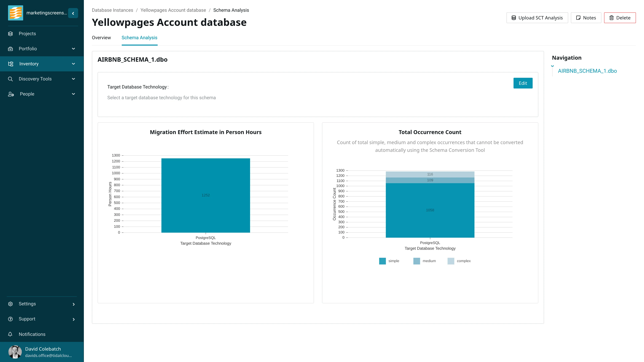644x362 pixels.
Task: Click the simple legend color swatch
Action: click(382, 261)
